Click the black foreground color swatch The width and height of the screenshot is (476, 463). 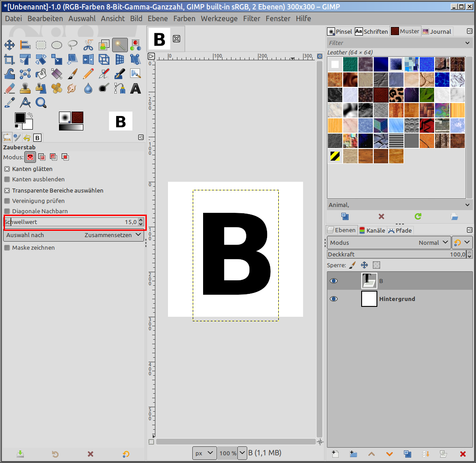click(x=19, y=117)
